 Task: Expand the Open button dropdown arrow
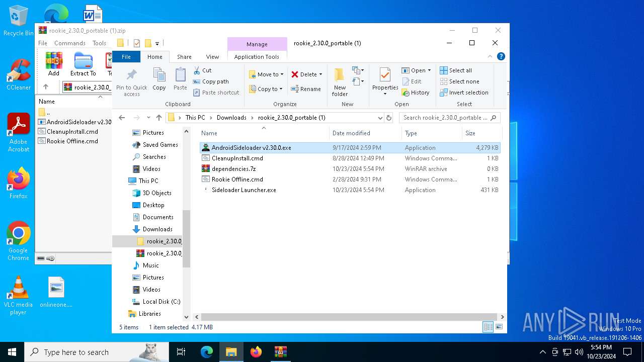[x=429, y=70]
